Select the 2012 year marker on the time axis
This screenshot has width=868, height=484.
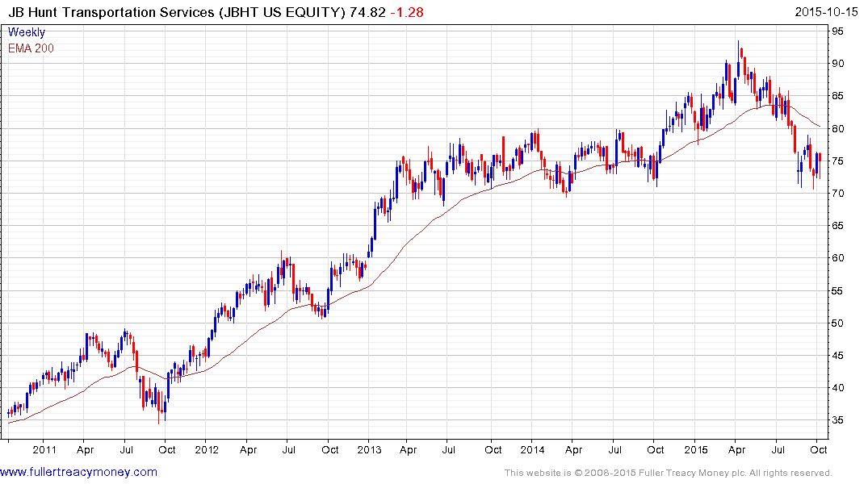207,450
